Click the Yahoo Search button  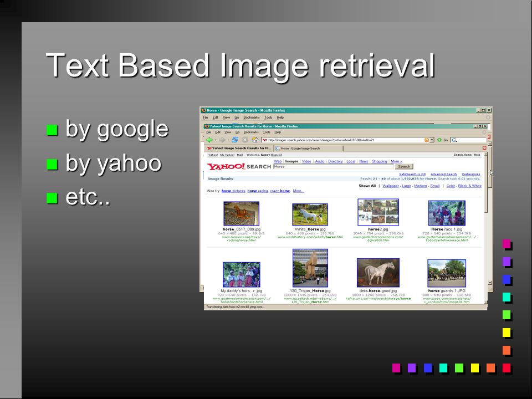pos(404,167)
